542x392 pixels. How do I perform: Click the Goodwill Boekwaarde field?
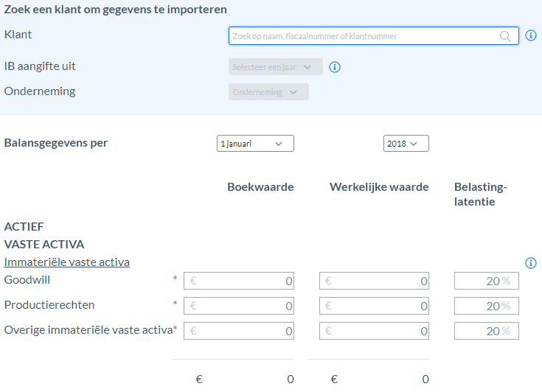[x=239, y=281]
